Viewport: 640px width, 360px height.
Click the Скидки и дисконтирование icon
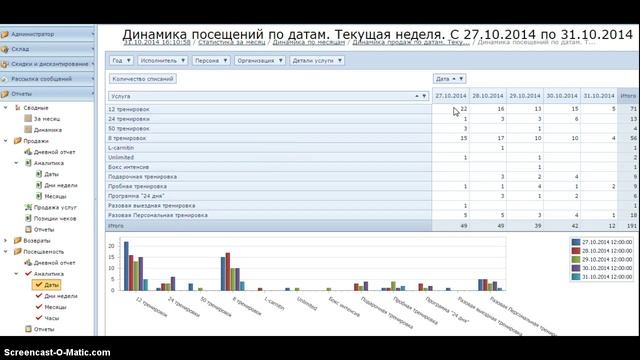[4, 64]
